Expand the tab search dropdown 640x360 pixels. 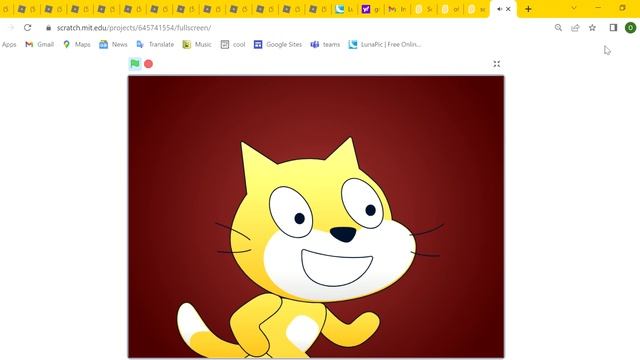tap(573, 8)
